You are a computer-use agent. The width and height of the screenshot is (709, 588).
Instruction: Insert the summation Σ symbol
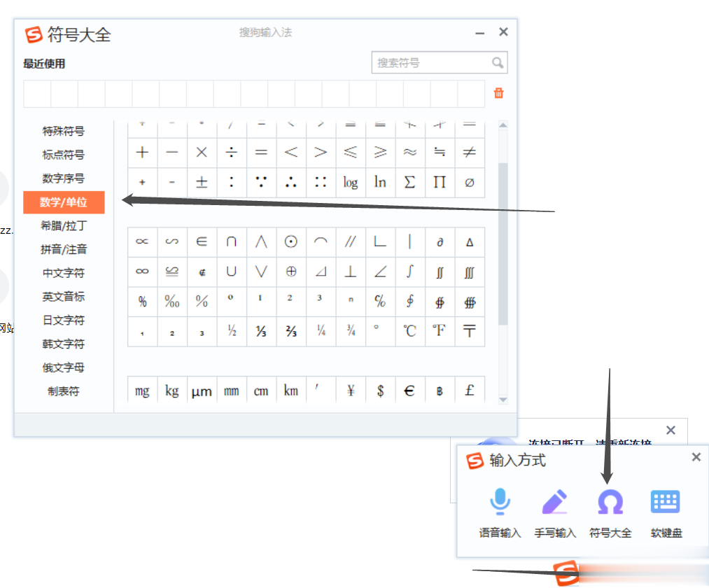pos(409,182)
